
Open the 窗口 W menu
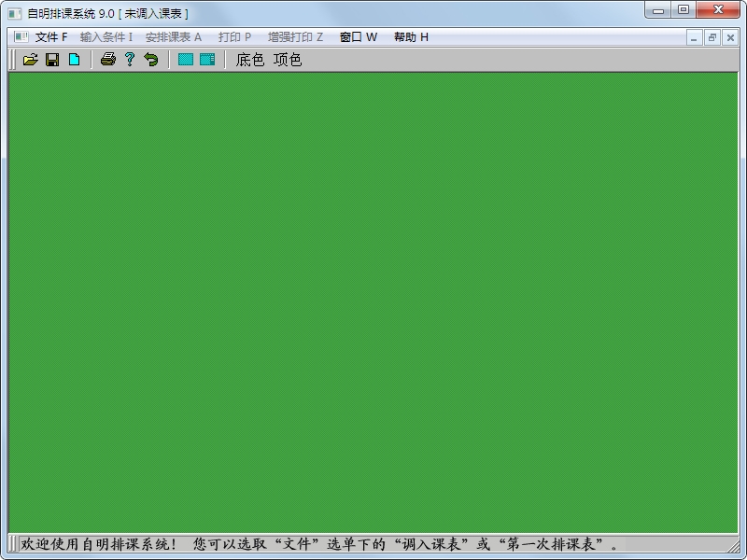[x=359, y=37]
